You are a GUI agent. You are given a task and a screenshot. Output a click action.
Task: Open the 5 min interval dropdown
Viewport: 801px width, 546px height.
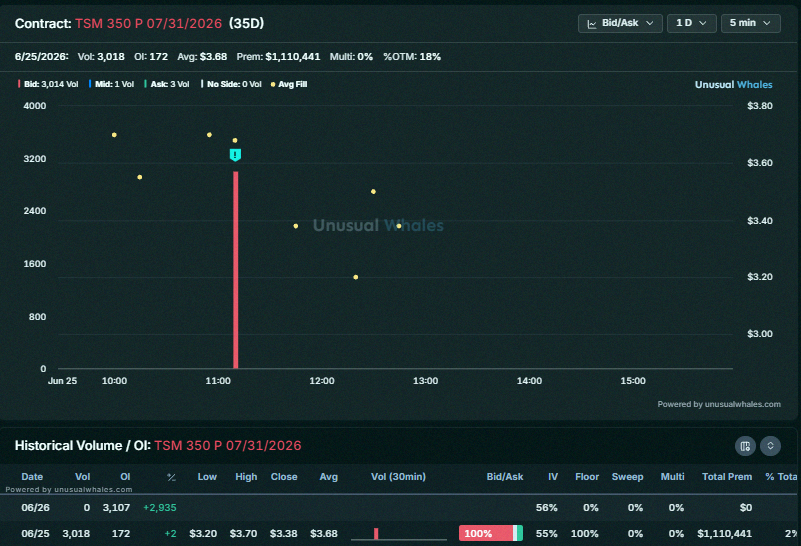pos(750,23)
